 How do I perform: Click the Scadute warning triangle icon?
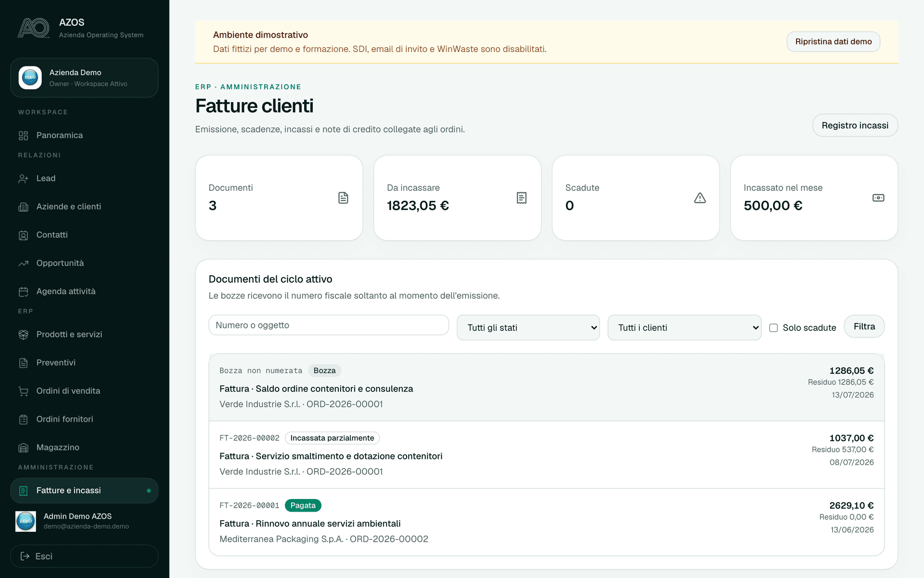pos(700,197)
